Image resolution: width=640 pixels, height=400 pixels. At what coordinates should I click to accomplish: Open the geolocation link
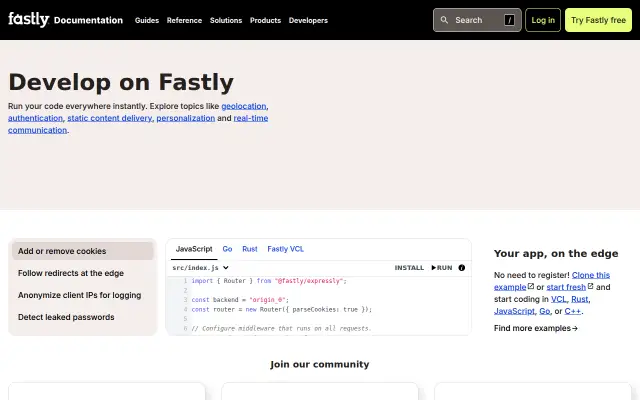[x=244, y=106]
